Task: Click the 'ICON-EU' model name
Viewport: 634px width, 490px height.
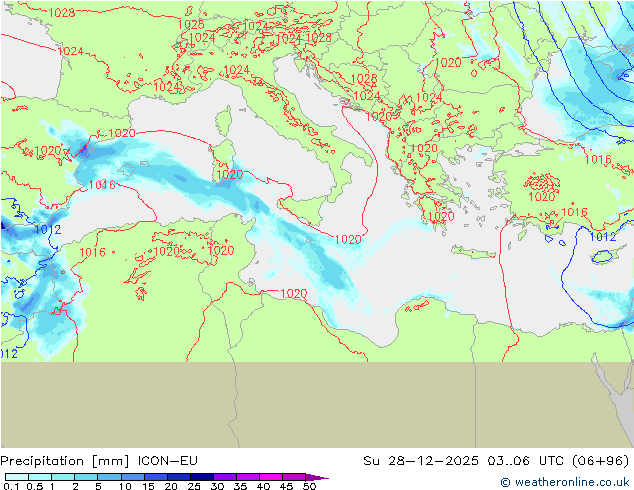Action: point(167,461)
